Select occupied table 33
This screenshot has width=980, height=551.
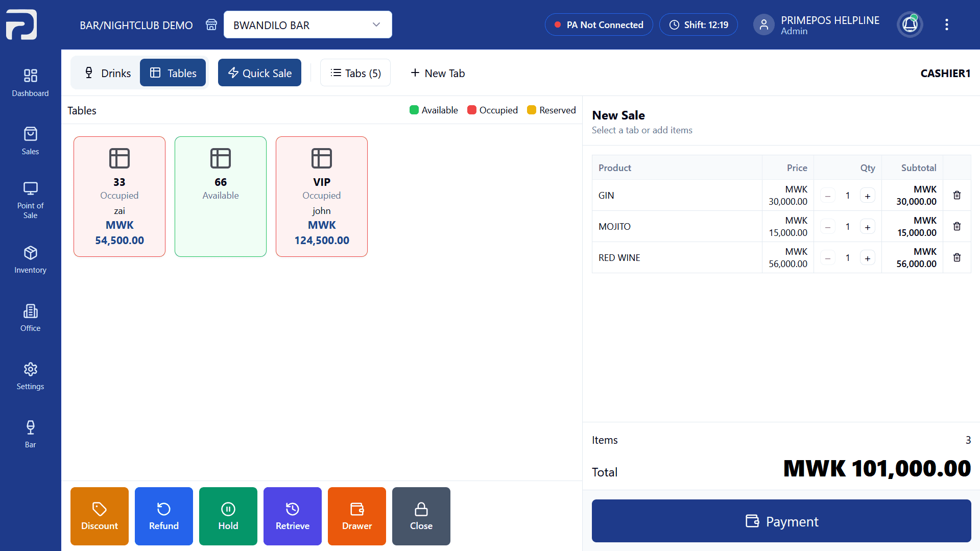[119, 197]
